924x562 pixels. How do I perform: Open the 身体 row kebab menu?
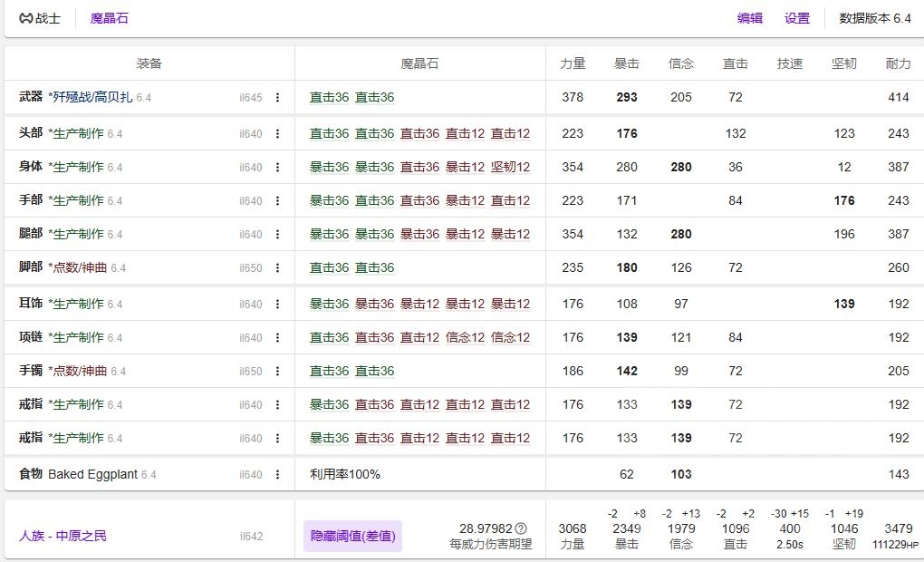(x=278, y=167)
